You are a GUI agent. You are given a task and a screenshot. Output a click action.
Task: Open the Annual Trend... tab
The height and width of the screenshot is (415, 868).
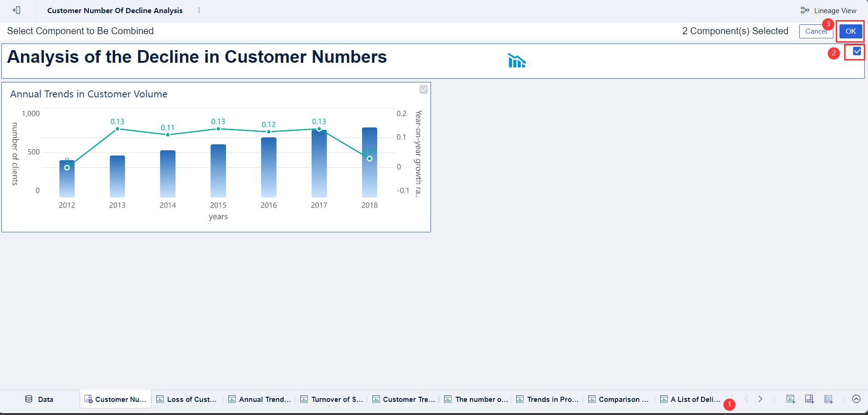click(259, 399)
